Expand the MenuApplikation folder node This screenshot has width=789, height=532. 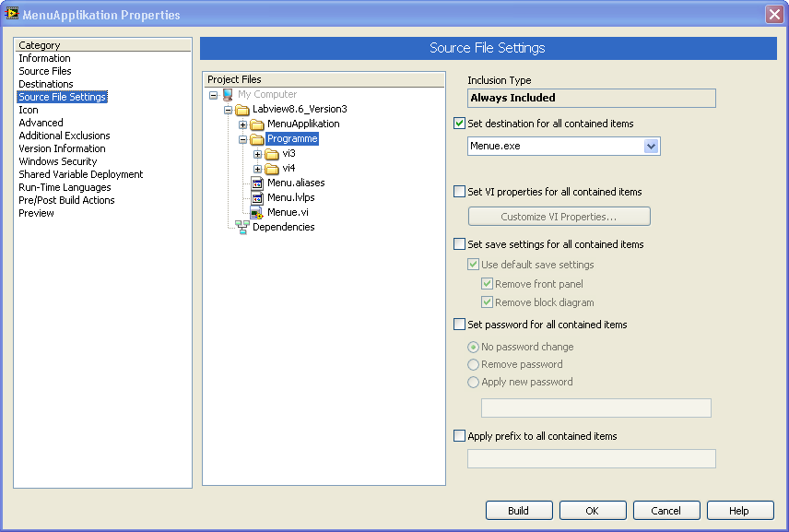coord(243,124)
